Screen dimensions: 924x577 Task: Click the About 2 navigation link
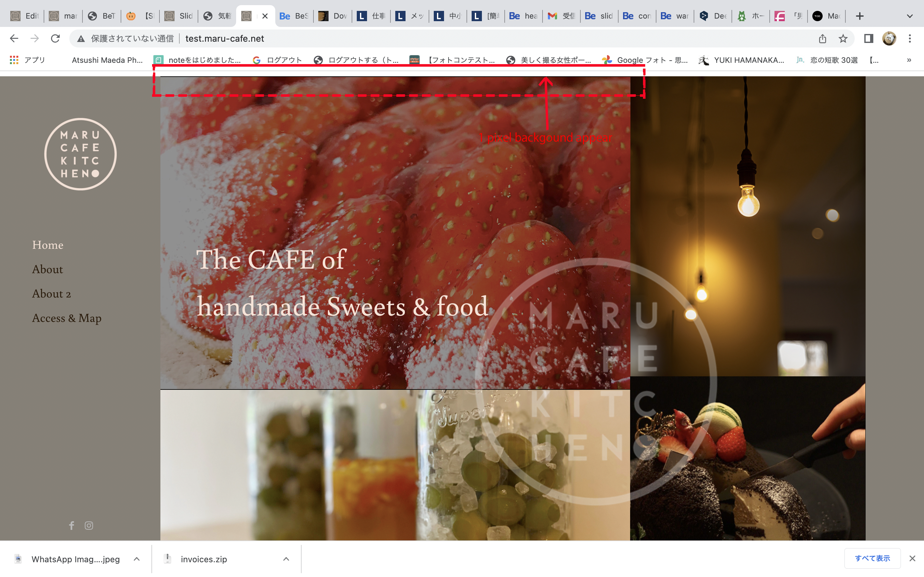52,293
